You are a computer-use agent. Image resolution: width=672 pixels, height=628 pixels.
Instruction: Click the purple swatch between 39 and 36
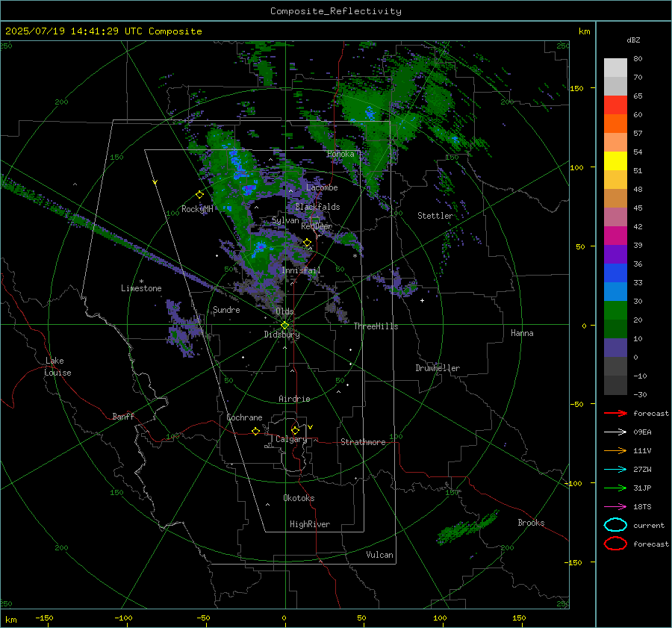coord(615,254)
